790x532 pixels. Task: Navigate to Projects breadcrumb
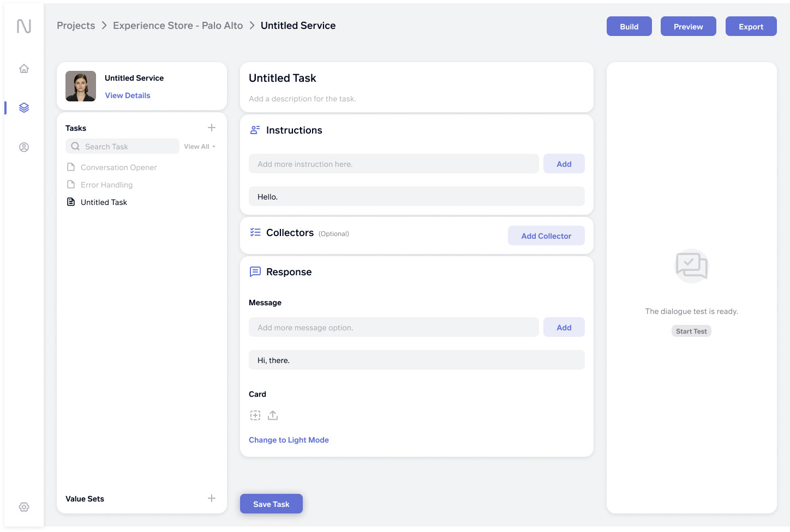(76, 26)
